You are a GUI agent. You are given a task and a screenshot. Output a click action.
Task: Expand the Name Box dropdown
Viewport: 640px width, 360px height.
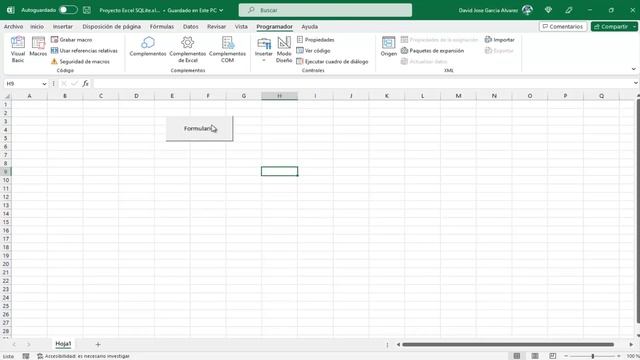pos(44,84)
